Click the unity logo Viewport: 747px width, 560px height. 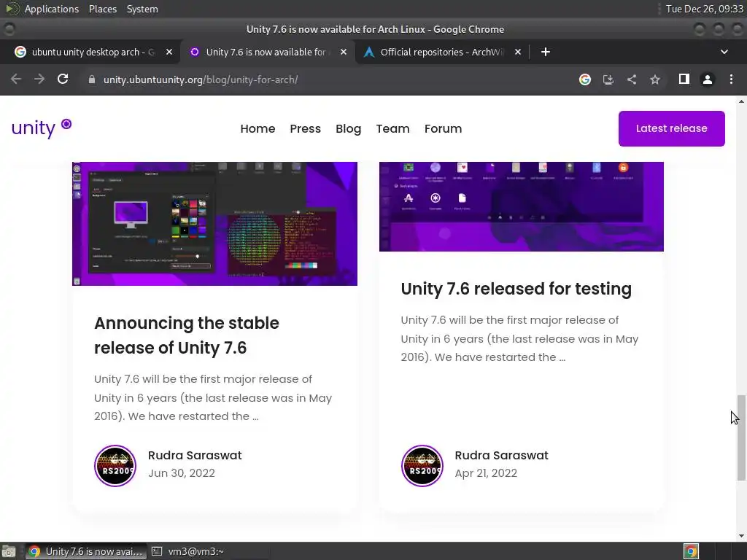(x=42, y=128)
